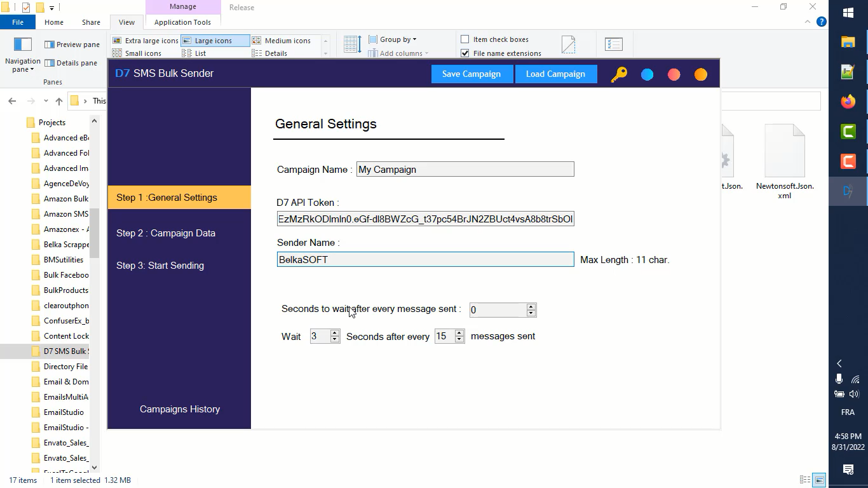This screenshot has width=868, height=488.
Task: Open the File menu in Explorer
Action: coord(18,22)
